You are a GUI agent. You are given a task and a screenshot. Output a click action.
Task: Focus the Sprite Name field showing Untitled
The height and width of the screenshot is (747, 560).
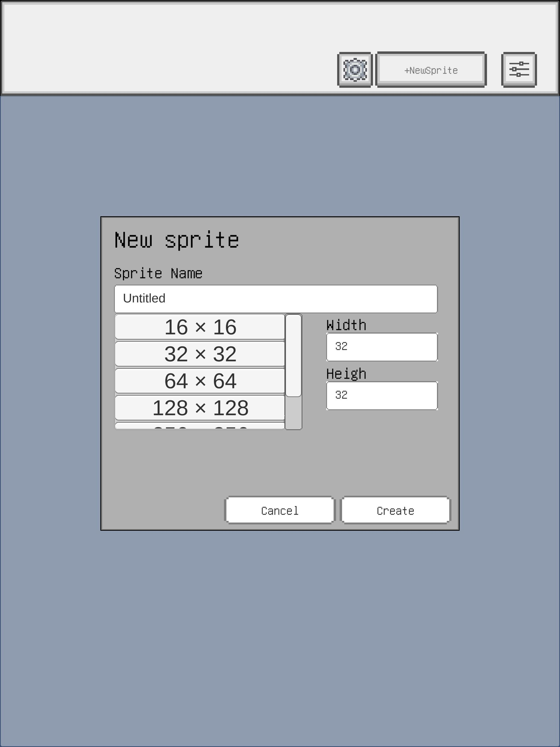(276, 299)
